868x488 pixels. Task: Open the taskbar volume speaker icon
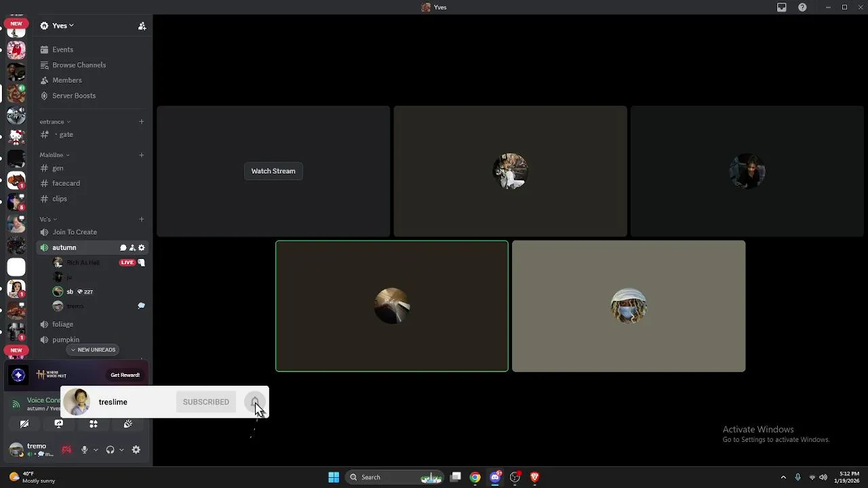click(x=823, y=477)
